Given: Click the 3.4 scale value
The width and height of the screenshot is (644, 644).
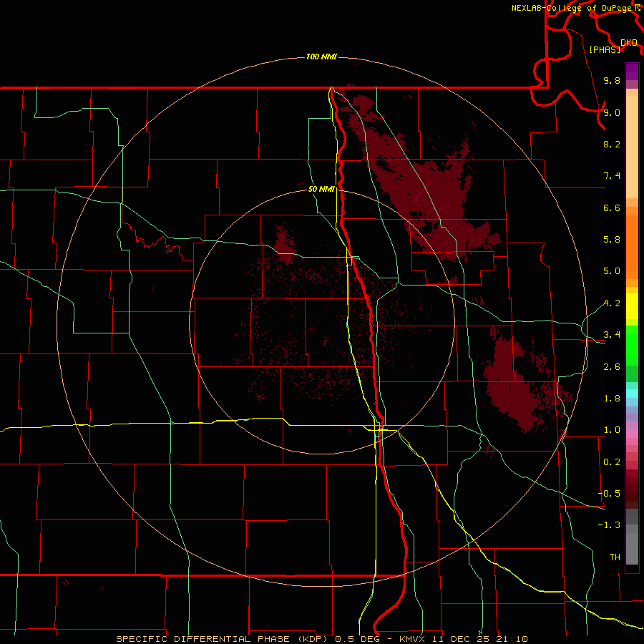Looking at the screenshot, I should [x=612, y=335].
